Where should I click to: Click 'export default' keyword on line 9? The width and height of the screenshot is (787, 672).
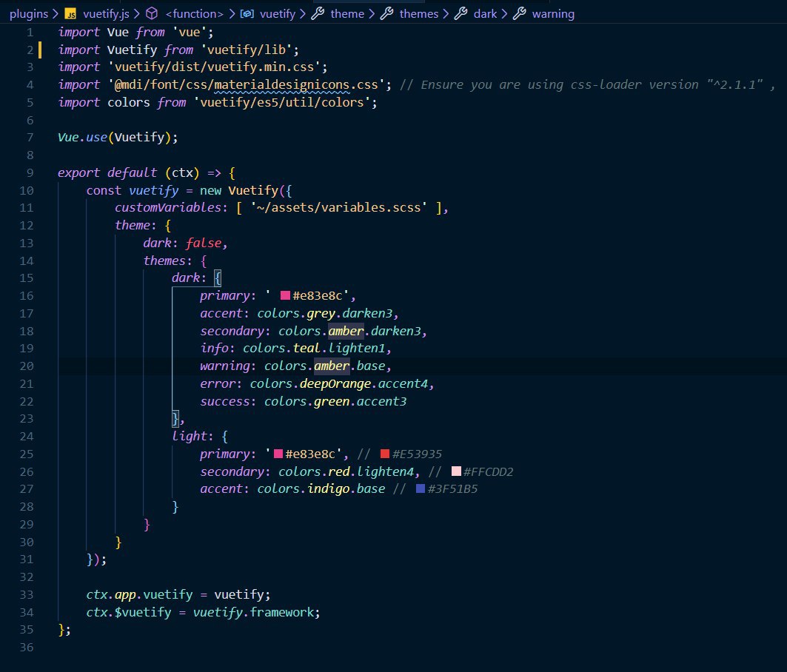[107, 173]
